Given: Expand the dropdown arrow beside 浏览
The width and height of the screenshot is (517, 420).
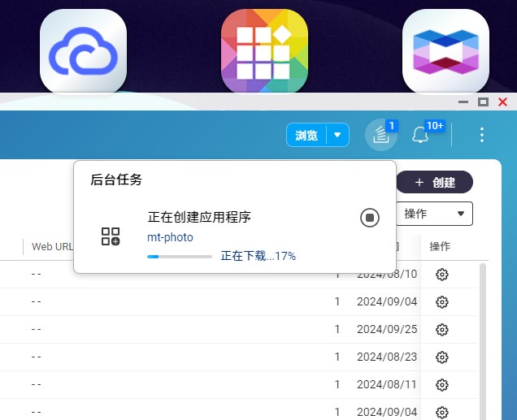Looking at the screenshot, I should tap(337, 135).
